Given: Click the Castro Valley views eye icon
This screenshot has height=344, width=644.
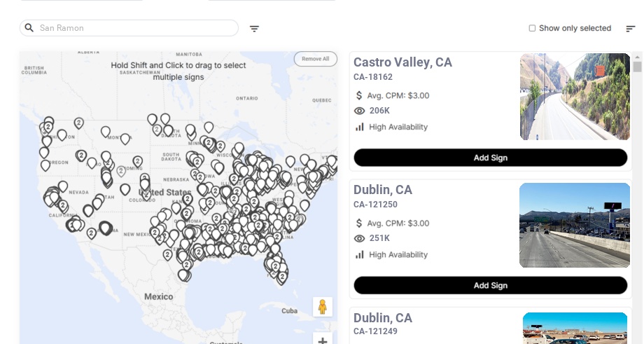Looking at the screenshot, I should click(x=360, y=111).
